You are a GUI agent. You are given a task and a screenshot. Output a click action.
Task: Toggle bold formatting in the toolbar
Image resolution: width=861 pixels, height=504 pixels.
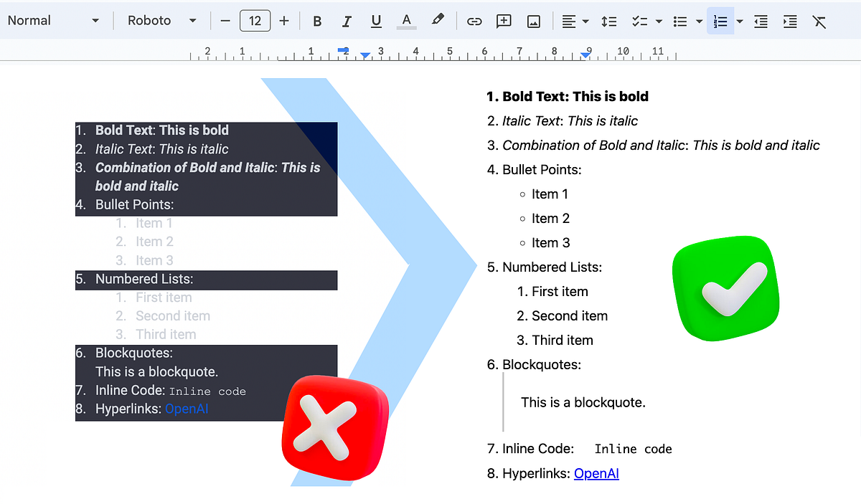[x=316, y=21]
